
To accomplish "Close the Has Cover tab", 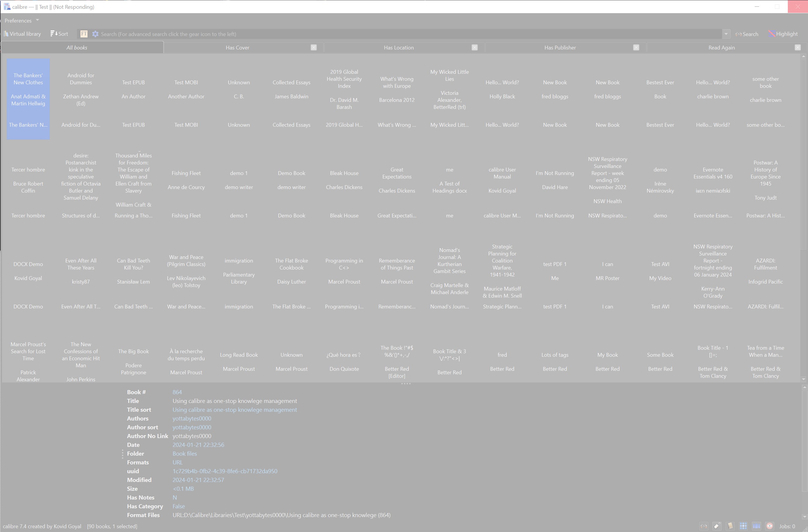I will tap(313, 47).
